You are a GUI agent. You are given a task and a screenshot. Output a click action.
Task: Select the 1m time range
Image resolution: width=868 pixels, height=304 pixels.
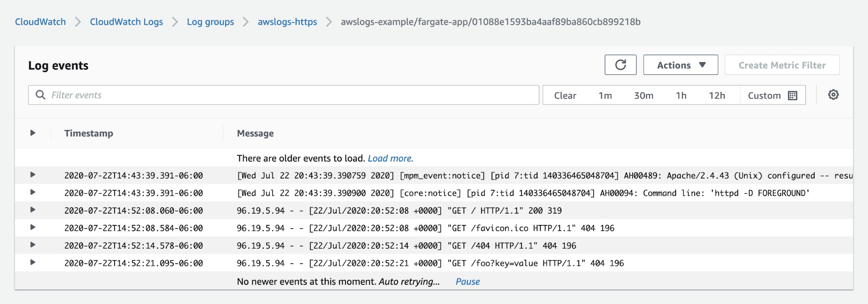(605, 96)
